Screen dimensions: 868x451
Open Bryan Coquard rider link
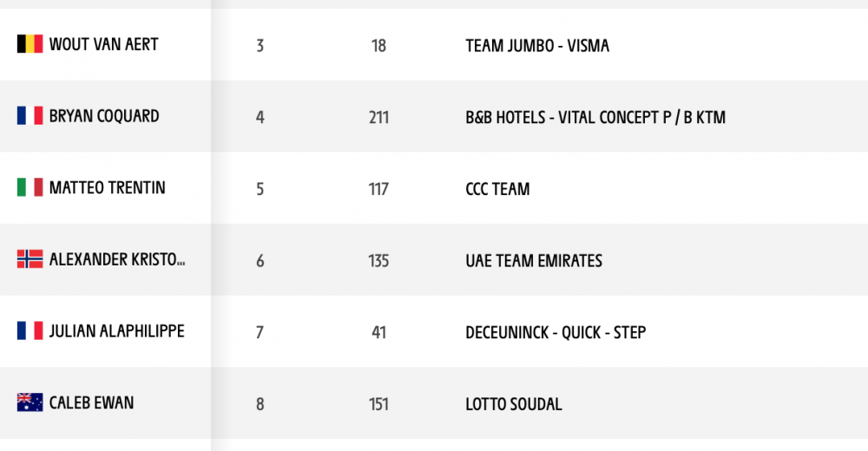tap(104, 115)
